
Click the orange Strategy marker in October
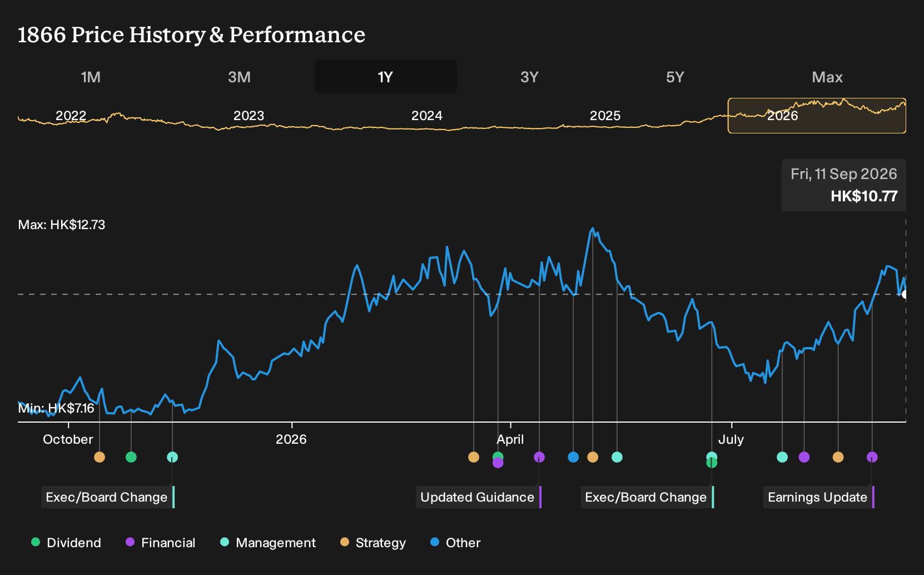[100, 457]
